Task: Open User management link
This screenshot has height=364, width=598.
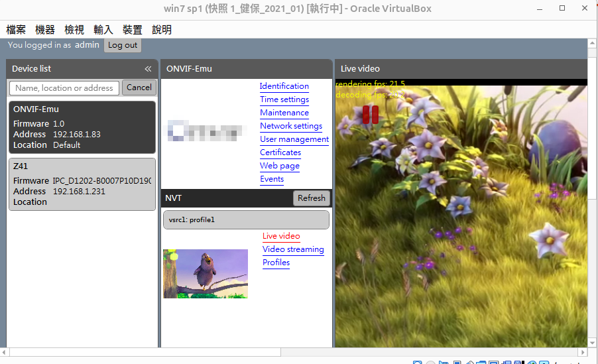Action: 294,139
